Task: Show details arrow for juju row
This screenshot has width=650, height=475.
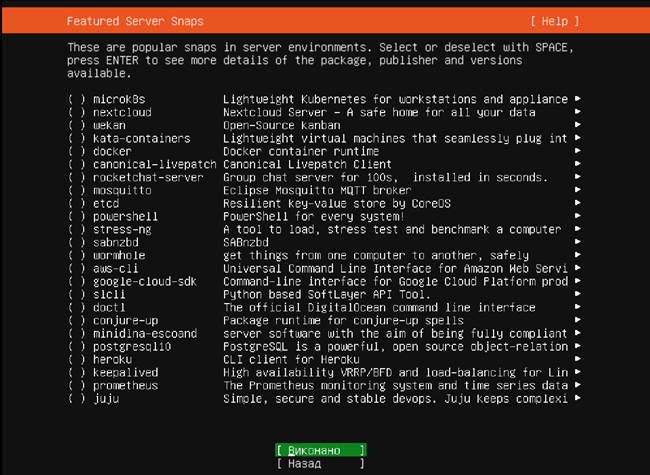Action: [x=579, y=398]
